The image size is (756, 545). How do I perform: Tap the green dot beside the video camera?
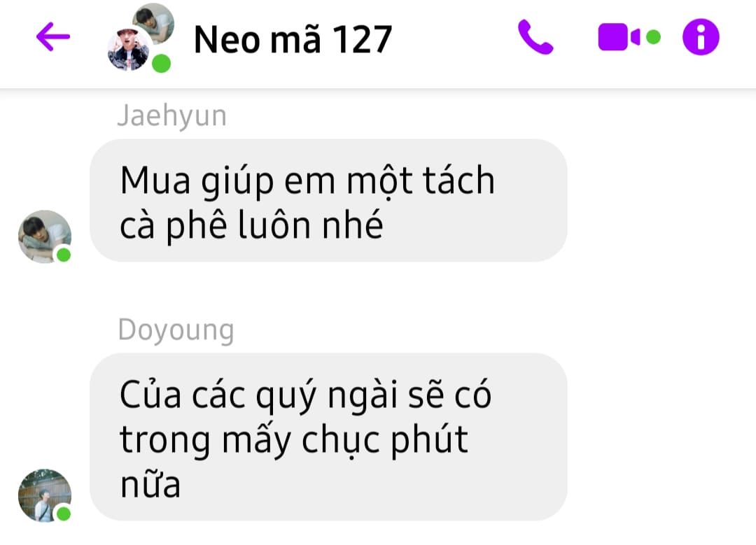[653, 37]
